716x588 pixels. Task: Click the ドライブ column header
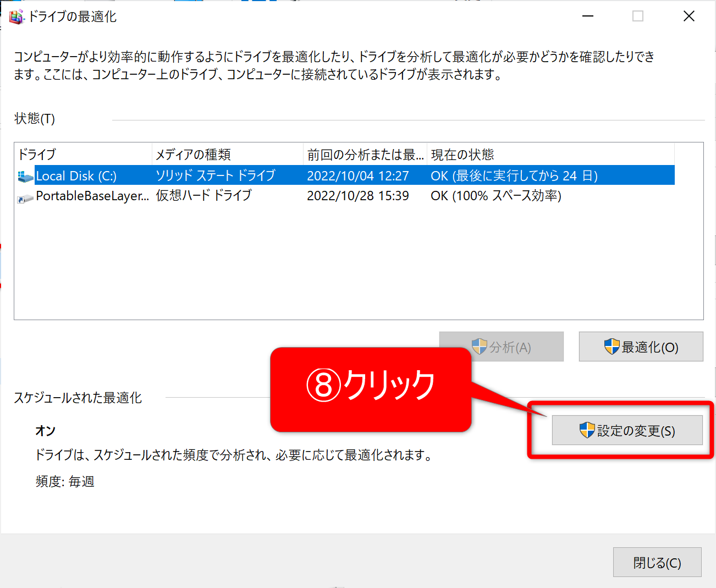coord(82,155)
